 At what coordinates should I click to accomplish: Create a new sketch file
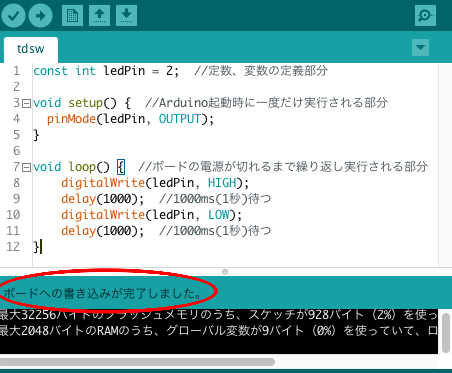pos(72,15)
